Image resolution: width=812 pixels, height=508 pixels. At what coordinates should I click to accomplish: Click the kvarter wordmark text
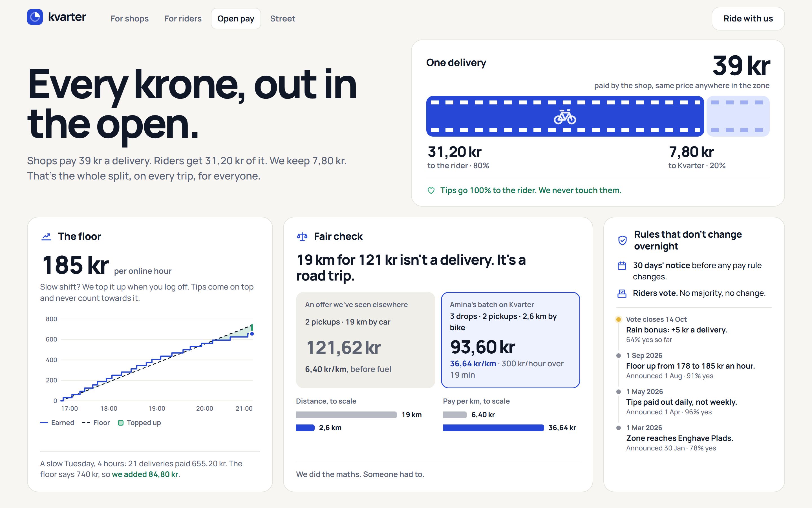click(x=67, y=17)
